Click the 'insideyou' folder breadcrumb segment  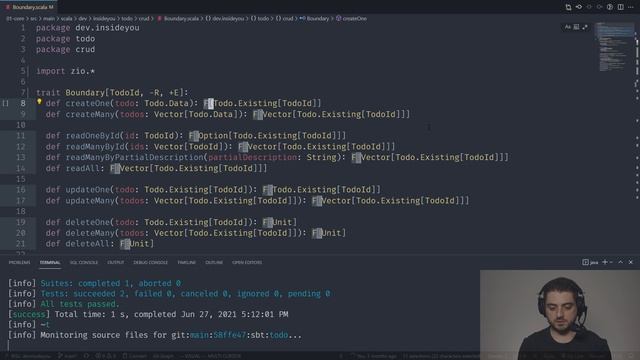[104, 18]
